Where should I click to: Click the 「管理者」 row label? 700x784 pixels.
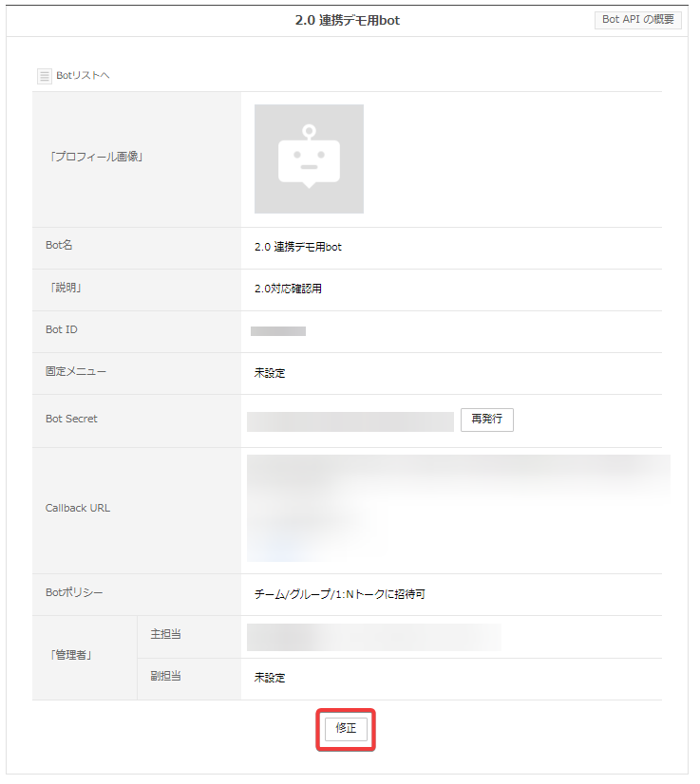pyautogui.click(x=71, y=657)
